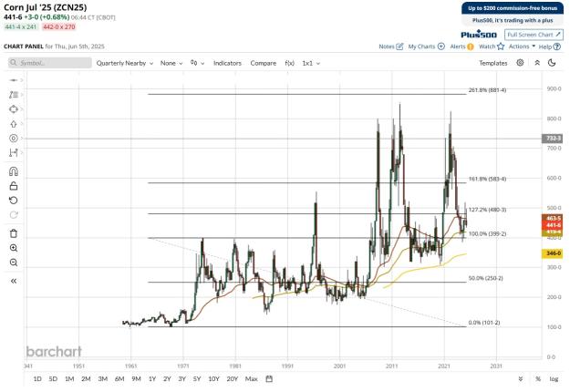Select the line drawing tool in left toolbar
This screenshot has height=392, width=570.
point(14,80)
